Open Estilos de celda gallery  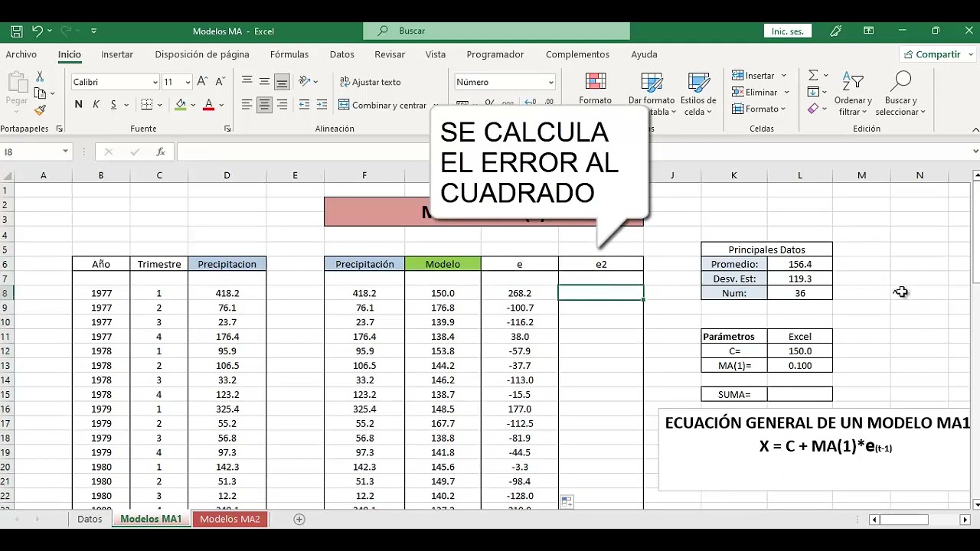point(698,95)
